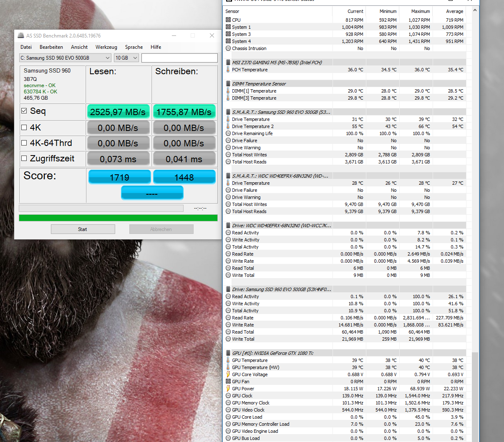Open the Hilfe menu
504x442 pixels.
156,47
